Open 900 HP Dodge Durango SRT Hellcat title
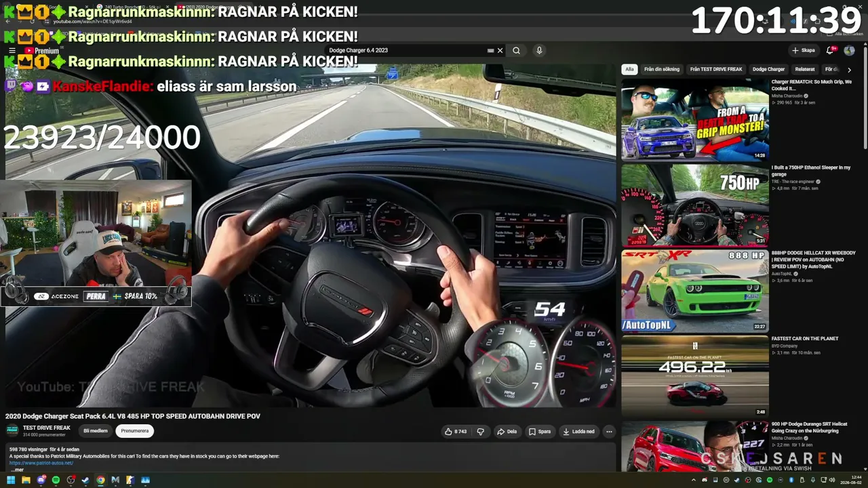The height and width of the screenshot is (488, 868). (x=810, y=426)
